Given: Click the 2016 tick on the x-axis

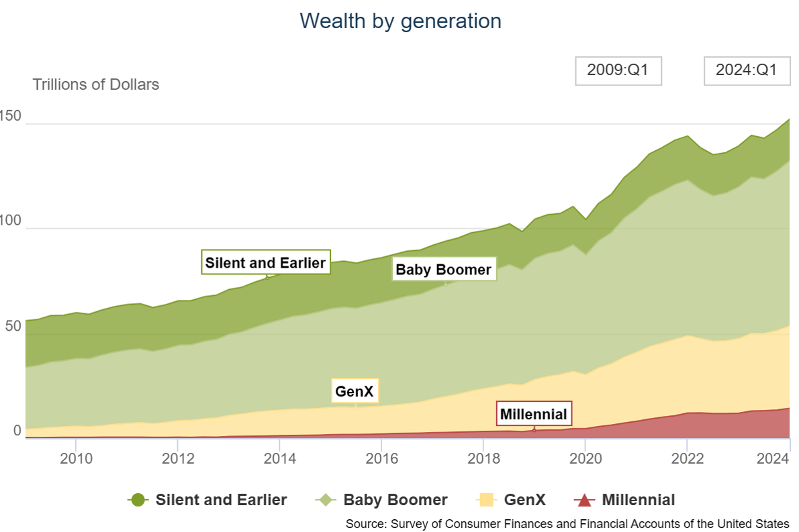Looking at the screenshot, I should 381,459.
